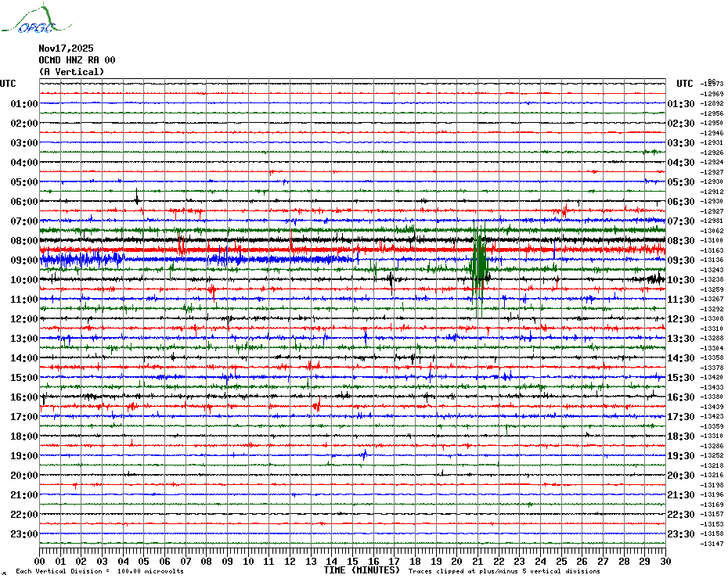Click the UTC label at top right
728x582 pixels.
tap(685, 84)
